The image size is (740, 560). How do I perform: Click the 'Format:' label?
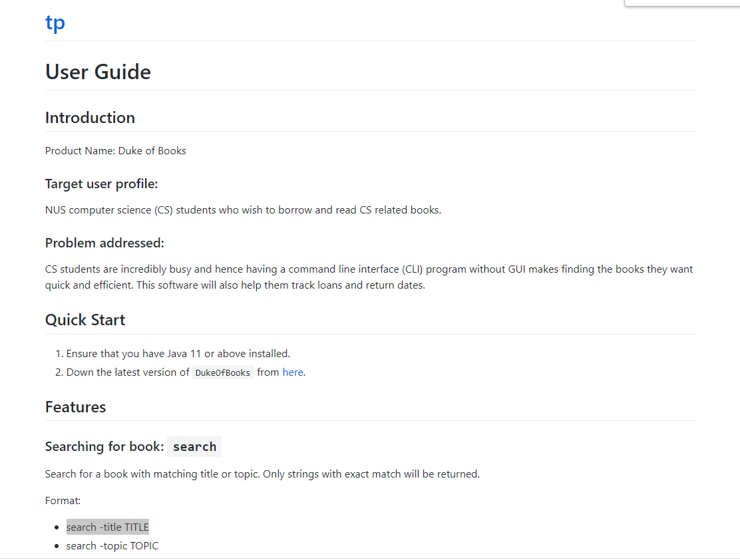(63, 501)
